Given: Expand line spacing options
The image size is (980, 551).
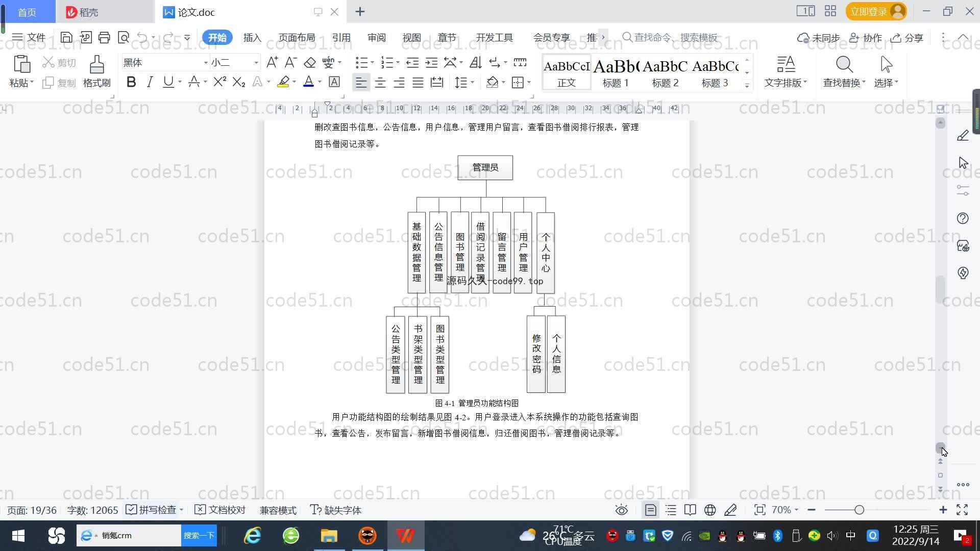Looking at the screenshot, I should pyautogui.click(x=472, y=82).
